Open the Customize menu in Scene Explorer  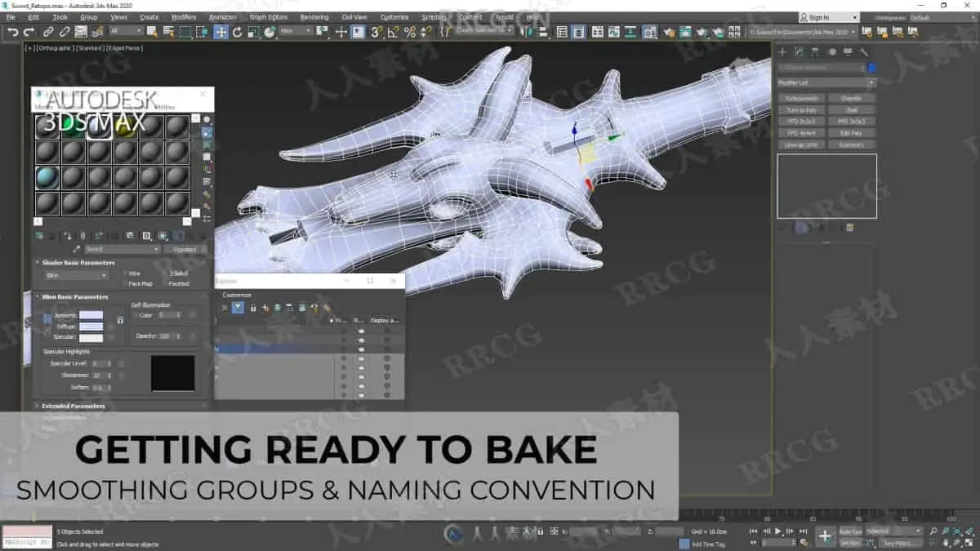(237, 295)
